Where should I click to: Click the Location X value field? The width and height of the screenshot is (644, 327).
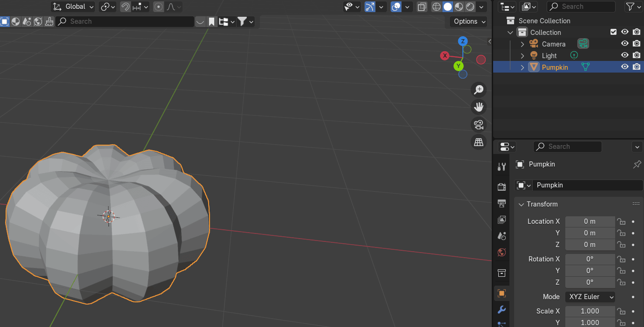590,221
